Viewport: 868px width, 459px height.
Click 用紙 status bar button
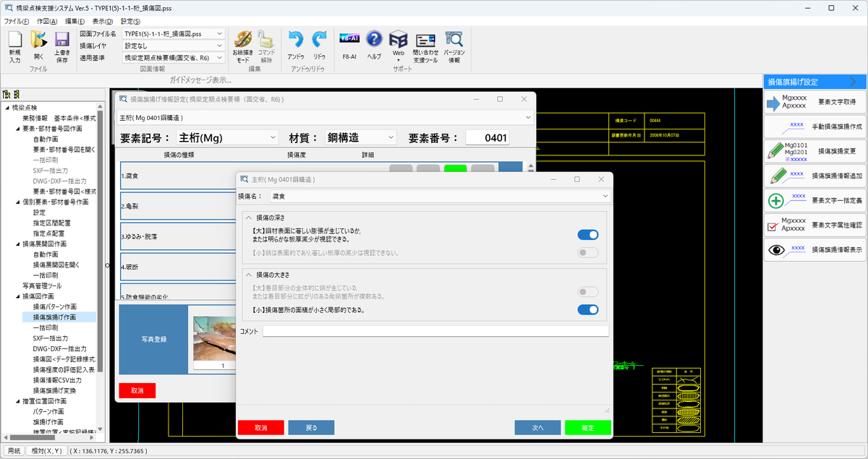point(14,450)
